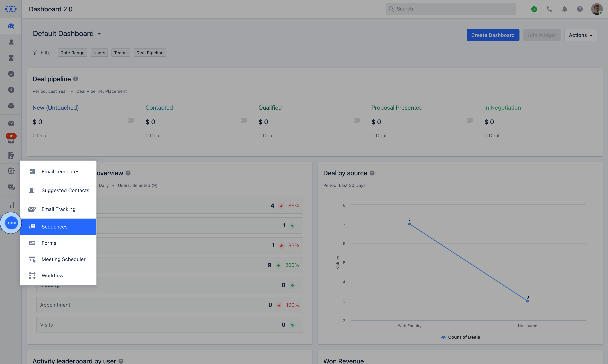Image resolution: width=608 pixels, height=364 pixels.
Task: Click the red down arrow beside 86%
Action: [x=281, y=206]
